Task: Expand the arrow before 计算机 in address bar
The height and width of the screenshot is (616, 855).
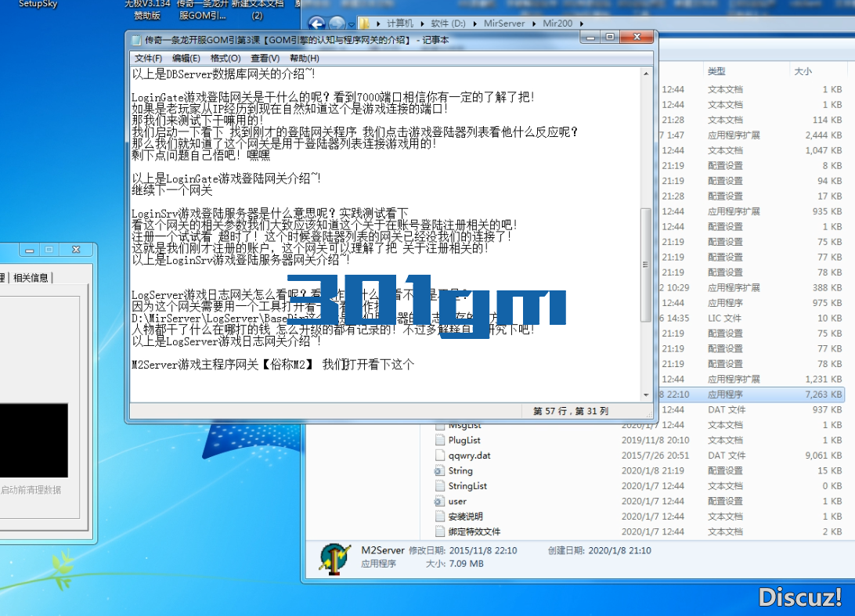Action: click(378, 23)
